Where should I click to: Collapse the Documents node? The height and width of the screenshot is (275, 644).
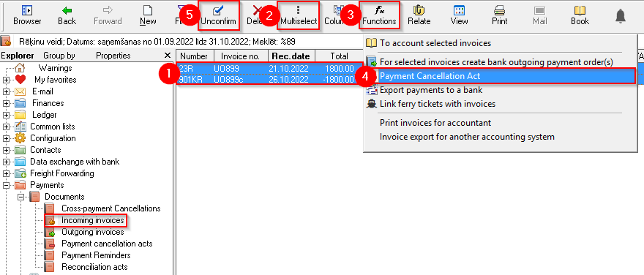click(21, 197)
